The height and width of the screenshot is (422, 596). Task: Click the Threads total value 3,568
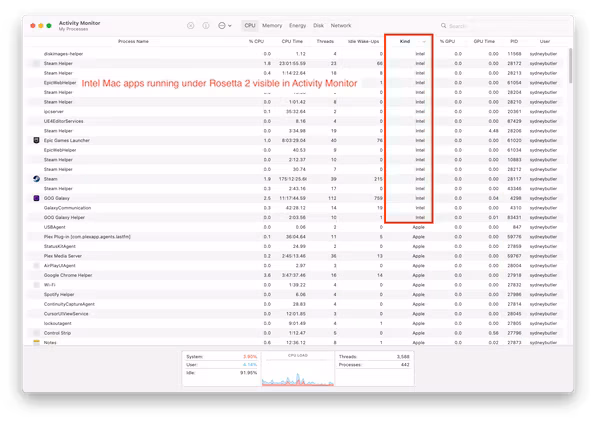pos(403,357)
